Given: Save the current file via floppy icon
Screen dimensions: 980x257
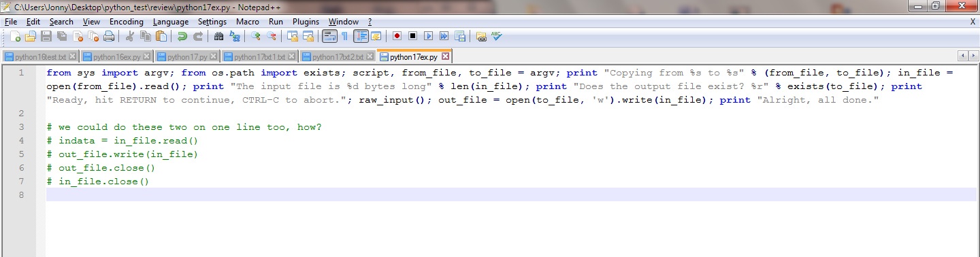Looking at the screenshot, I should click(46, 36).
